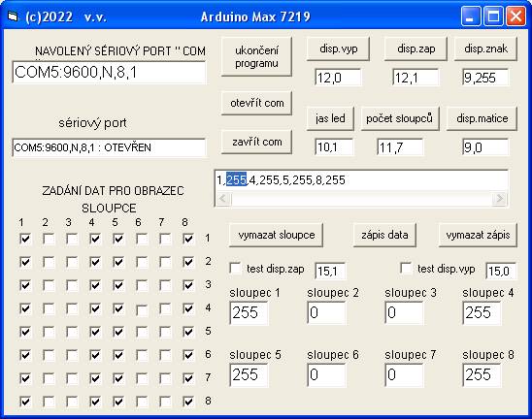Click the disp.vyp button
Screen dimensions: 532x419
[x=338, y=48]
